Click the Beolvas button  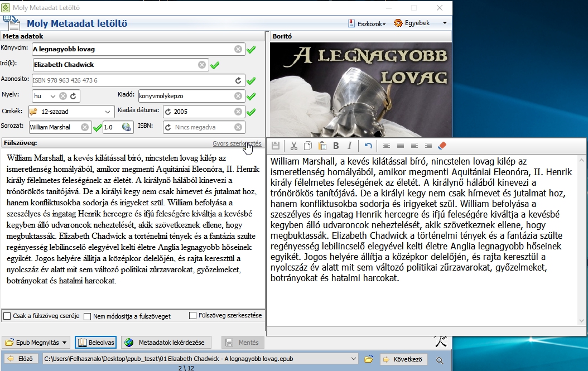point(95,343)
